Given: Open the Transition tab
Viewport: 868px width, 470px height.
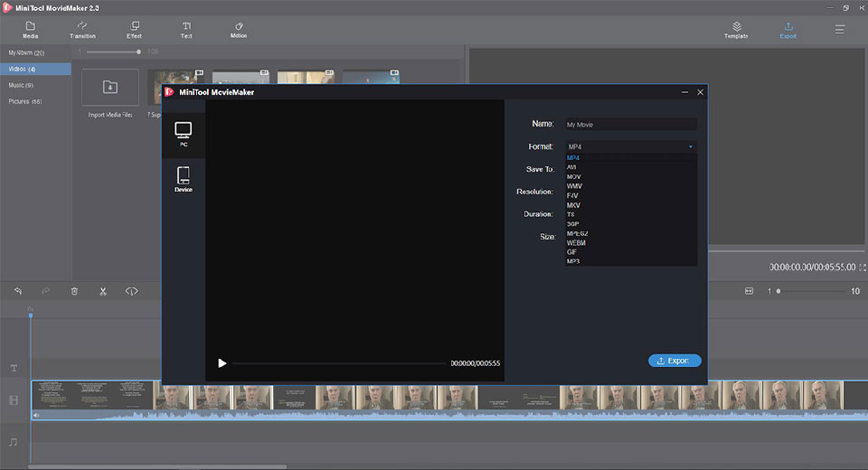Looking at the screenshot, I should [82, 30].
